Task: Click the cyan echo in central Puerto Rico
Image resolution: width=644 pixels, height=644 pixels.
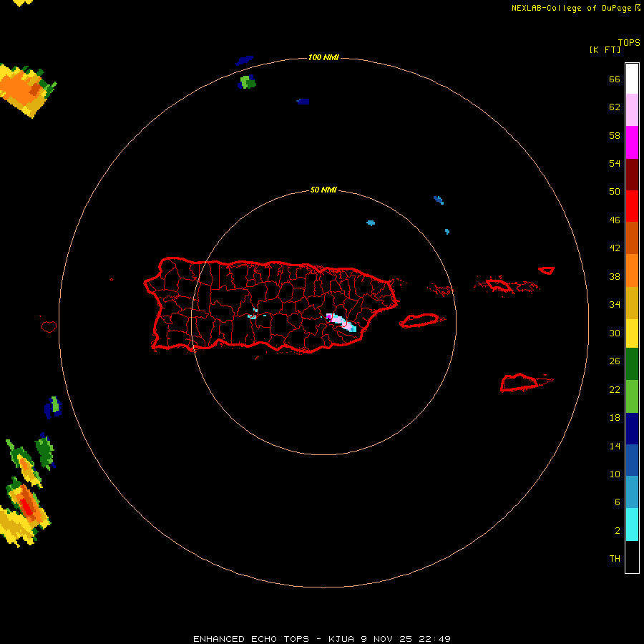Action: [x=253, y=314]
